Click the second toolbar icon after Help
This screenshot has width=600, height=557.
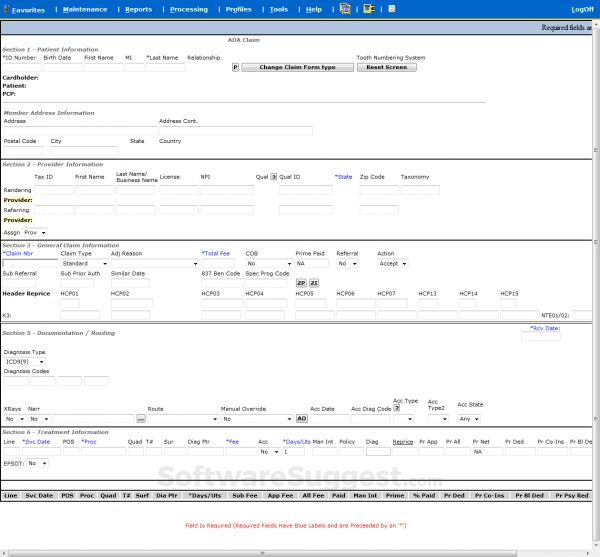pyautogui.click(x=368, y=8)
